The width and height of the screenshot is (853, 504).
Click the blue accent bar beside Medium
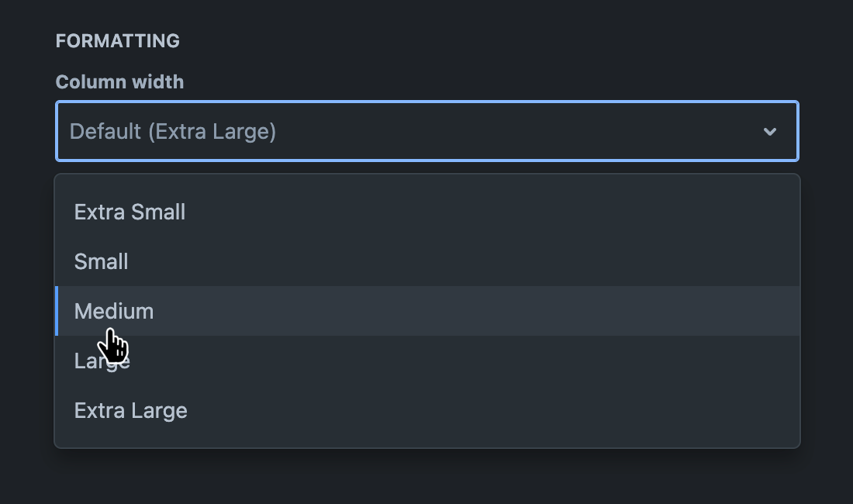(57, 311)
